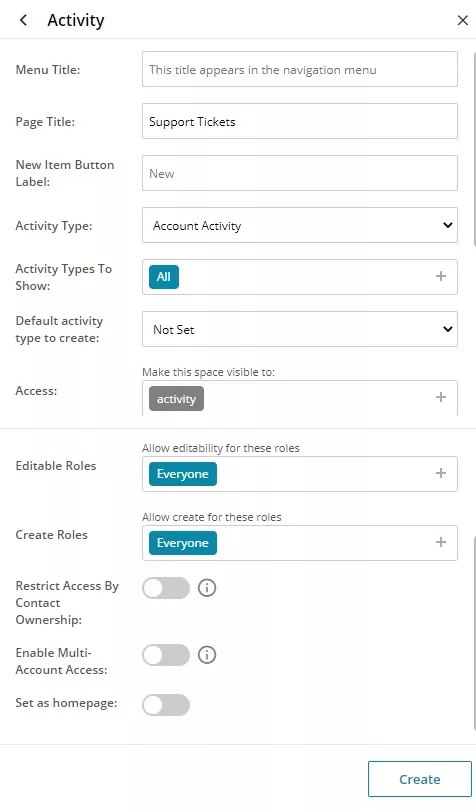Click the All tag in Activity Types
Viewport: 476px width, 810px height.
pyautogui.click(x=164, y=277)
